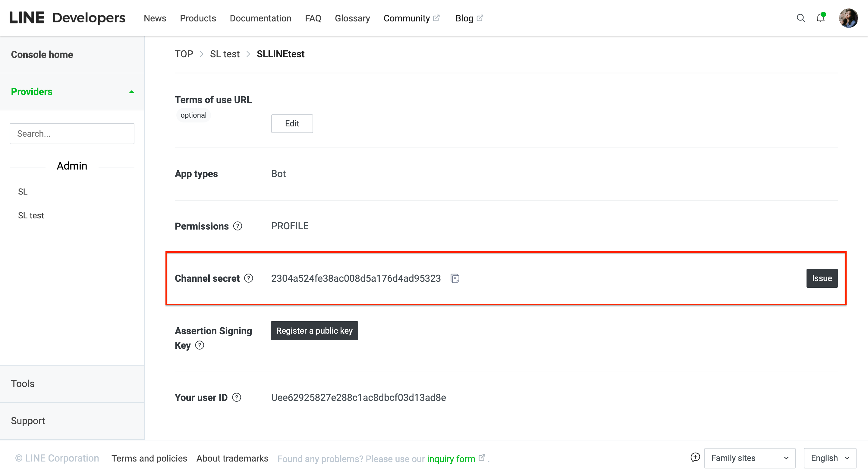This screenshot has width=868, height=476.
Task: Open About trademarks link
Action: [232, 458]
